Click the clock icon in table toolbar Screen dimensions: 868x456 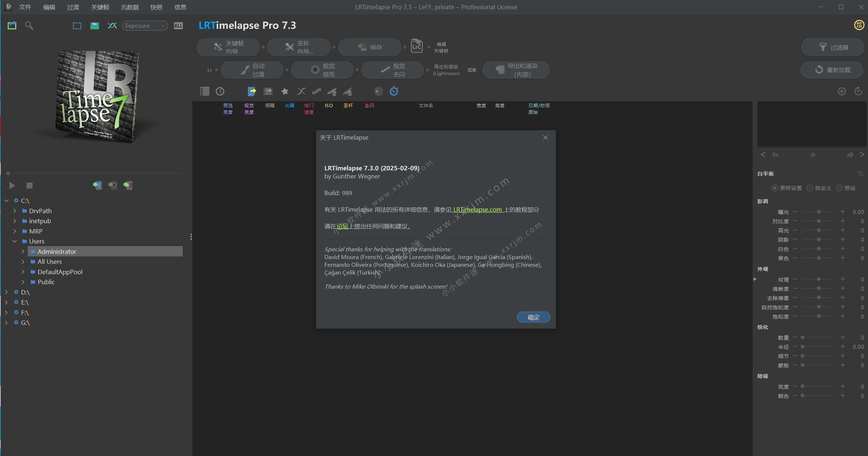220,91
